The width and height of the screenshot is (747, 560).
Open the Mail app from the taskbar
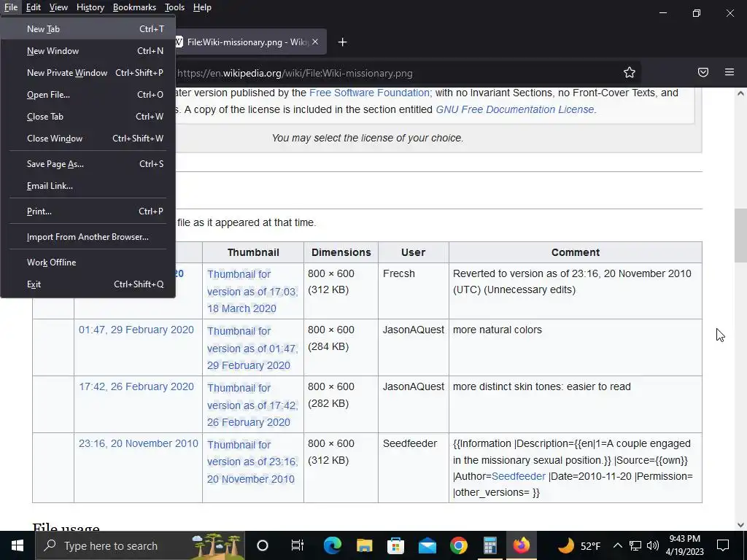[x=427, y=545]
